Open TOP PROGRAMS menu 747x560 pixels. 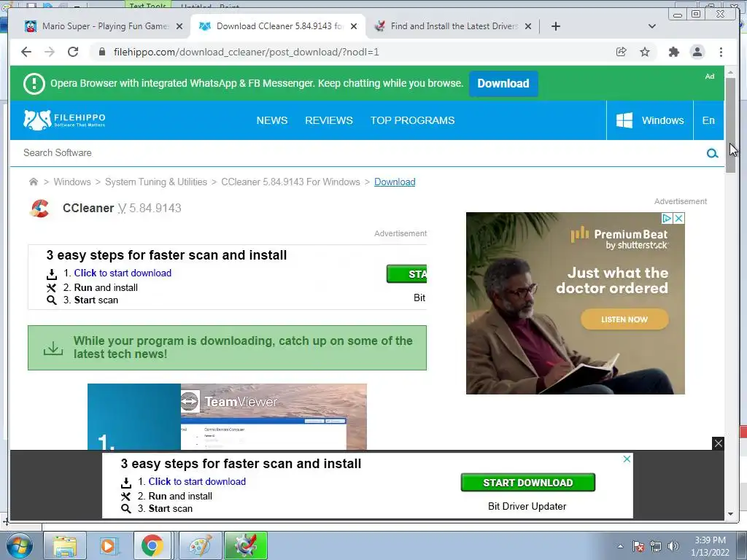(413, 120)
